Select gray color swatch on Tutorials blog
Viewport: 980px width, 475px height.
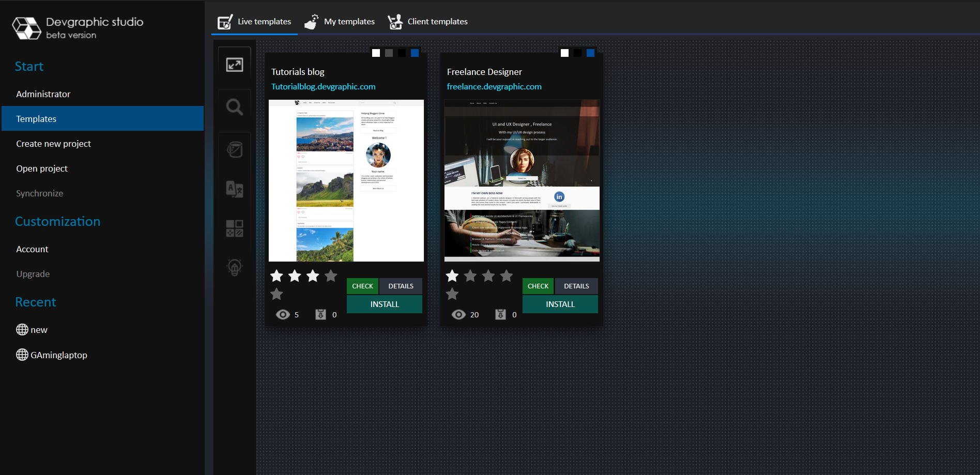pyautogui.click(x=389, y=53)
